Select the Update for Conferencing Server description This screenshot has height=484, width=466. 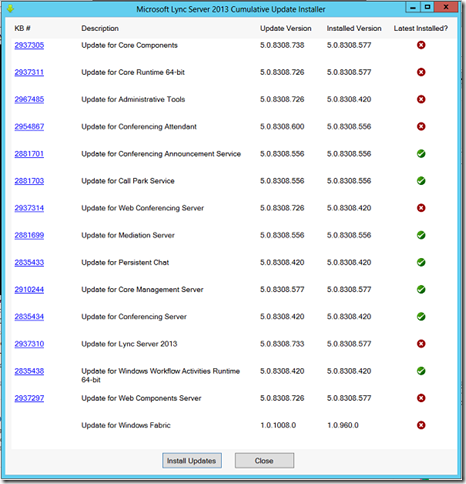[134, 317]
